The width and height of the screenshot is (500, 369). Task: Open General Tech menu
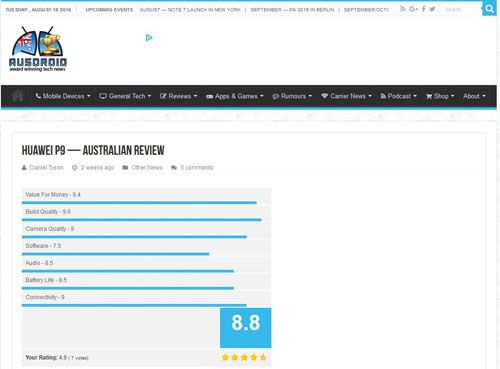pos(125,96)
